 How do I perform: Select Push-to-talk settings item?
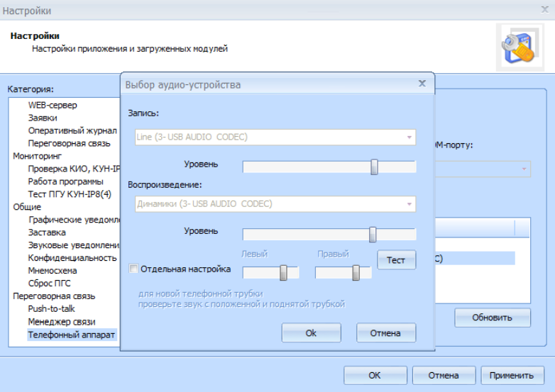(51, 309)
